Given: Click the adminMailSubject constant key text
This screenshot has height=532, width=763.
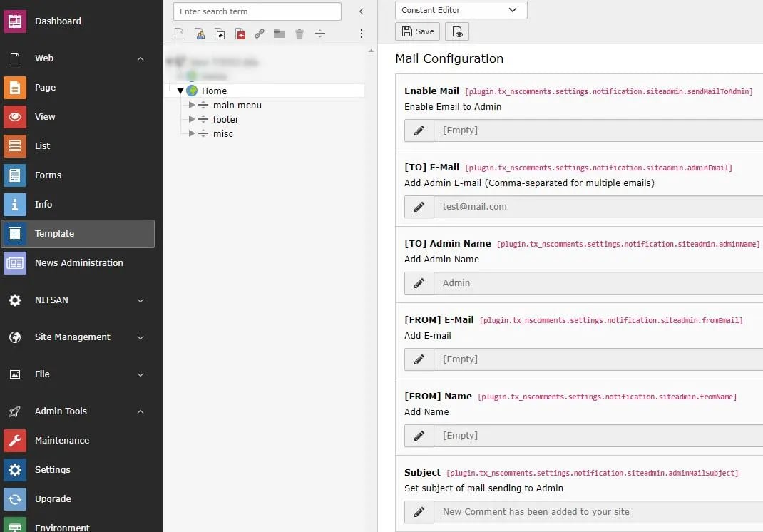Looking at the screenshot, I should (x=592, y=473).
